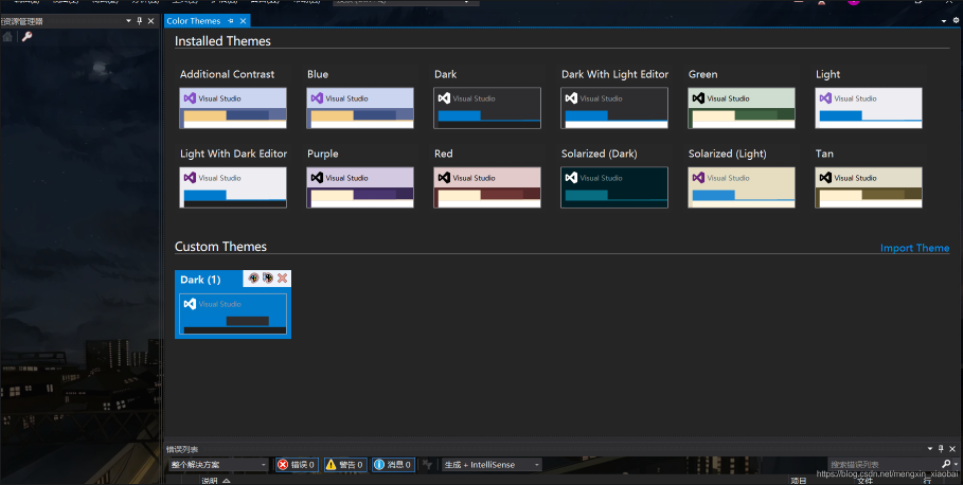Close the Color Themes tab

click(x=243, y=21)
